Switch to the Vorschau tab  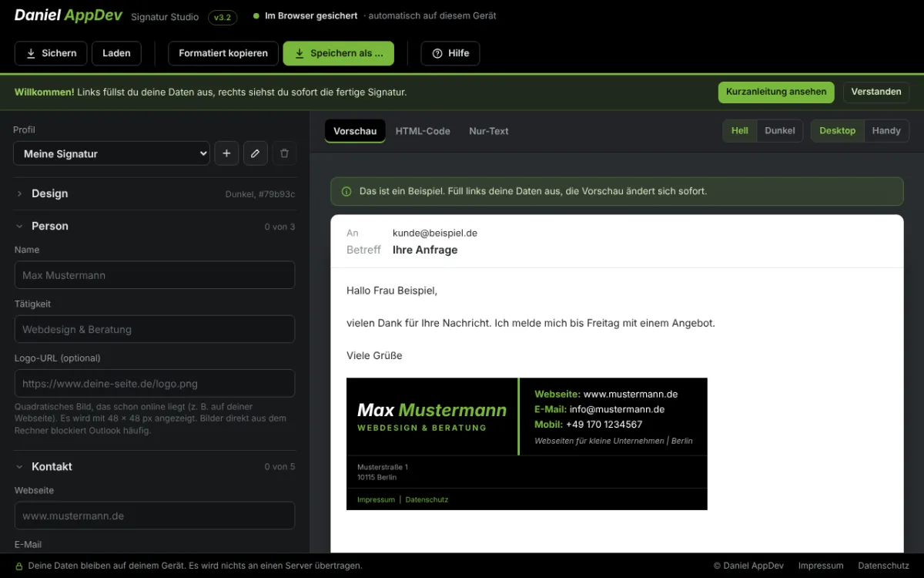click(355, 131)
